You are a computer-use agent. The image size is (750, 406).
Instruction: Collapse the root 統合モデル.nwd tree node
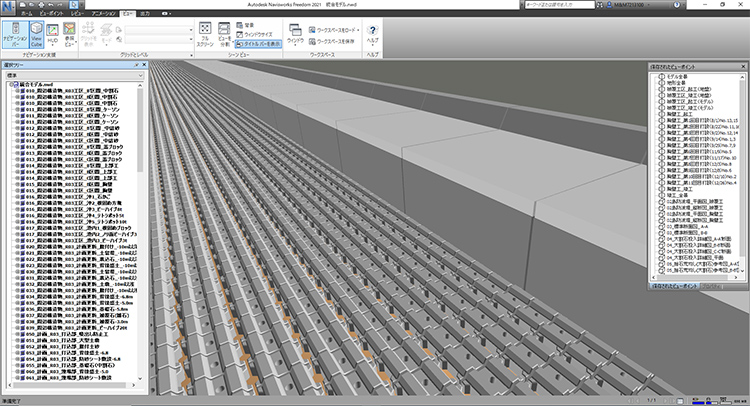point(11,85)
